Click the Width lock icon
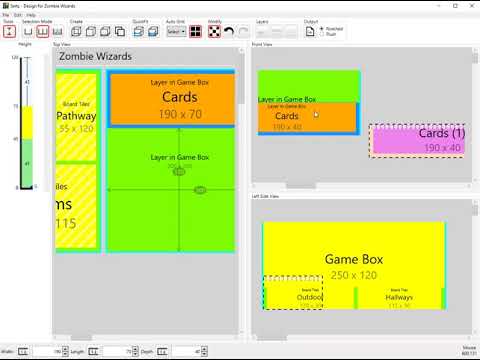Image resolution: width=480 pixels, height=360 pixels. point(23,351)
